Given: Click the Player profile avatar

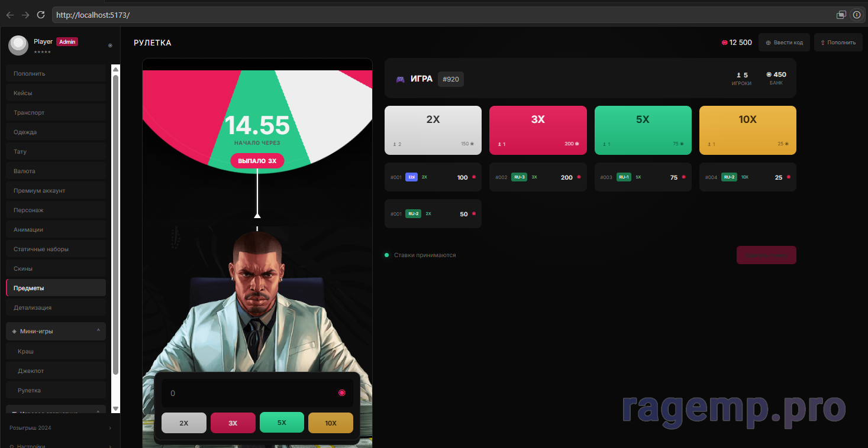Looking at the screenshot, I should click(x=18, y=46).
